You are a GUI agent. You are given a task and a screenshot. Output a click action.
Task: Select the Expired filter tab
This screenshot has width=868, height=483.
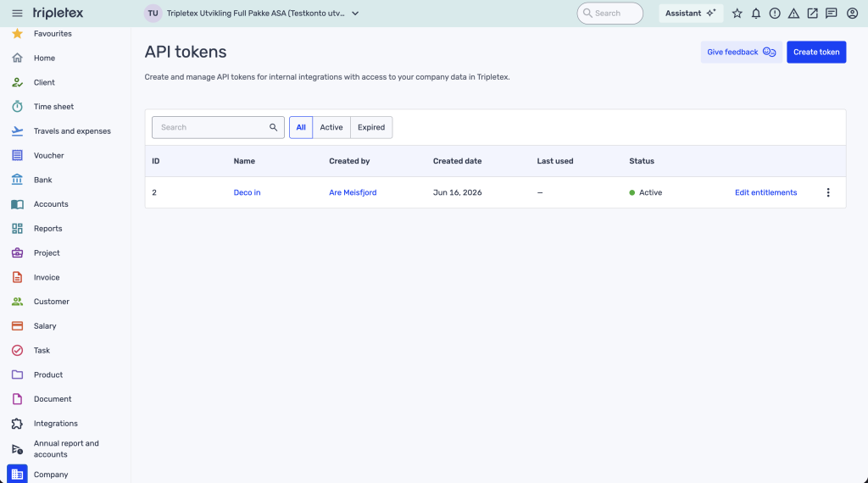click(371, 127)
